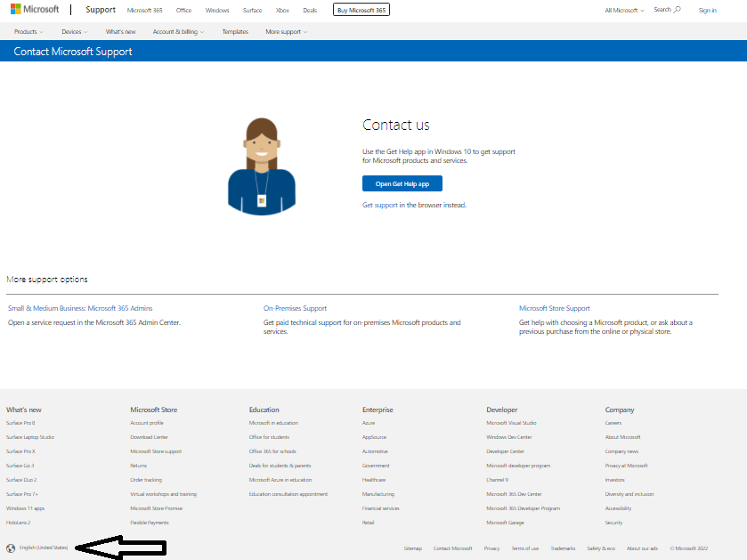This screenshot has height=560, width=747.
Task: Expand the More support dropdown
Action: pos(287,32)
